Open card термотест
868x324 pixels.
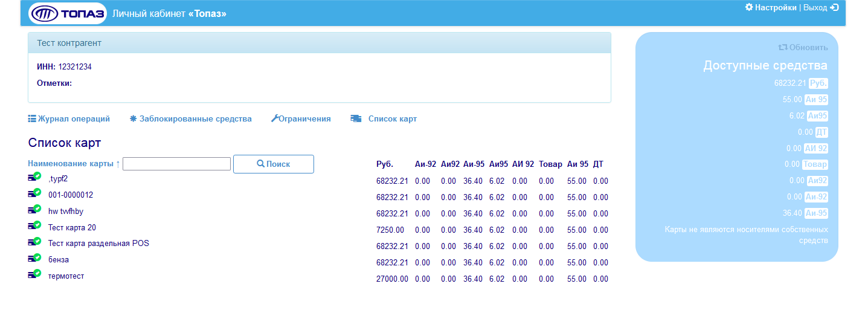66,276
